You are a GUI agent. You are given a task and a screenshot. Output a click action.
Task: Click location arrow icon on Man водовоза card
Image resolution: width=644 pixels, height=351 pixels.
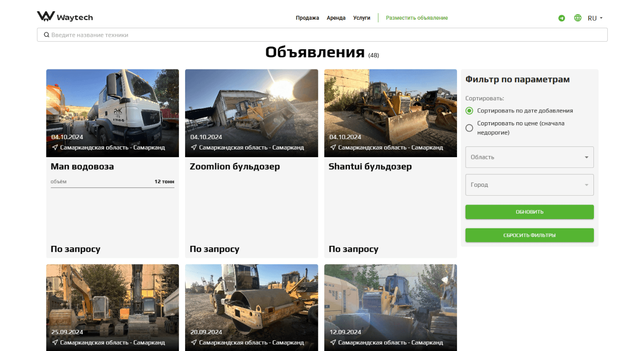(x=55, y=147)
